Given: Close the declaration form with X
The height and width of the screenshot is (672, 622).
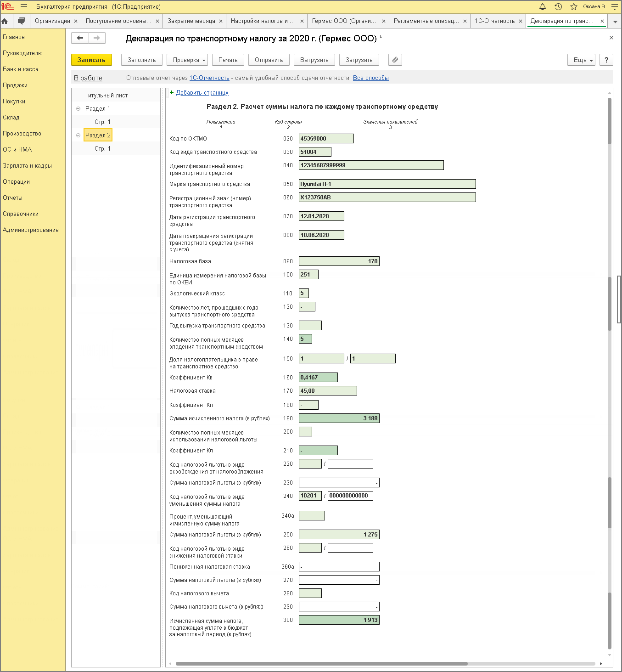Looking at the screenshot, I should (x=611, y=38).
